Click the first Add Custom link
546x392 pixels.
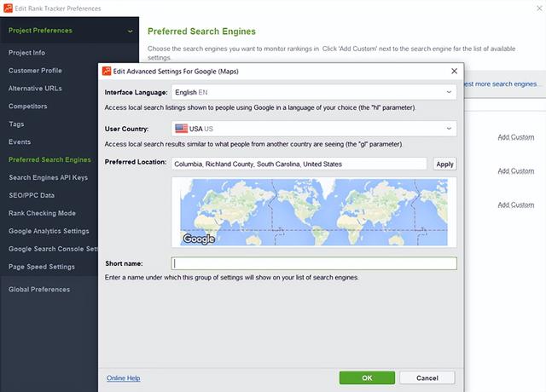[x=515, y=137]
